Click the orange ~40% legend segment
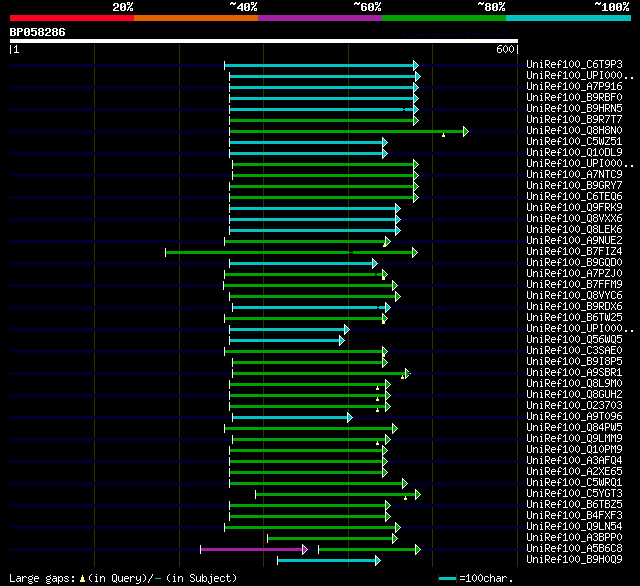Viewport: 640px width, 586px height. click(x=196, y=18)
